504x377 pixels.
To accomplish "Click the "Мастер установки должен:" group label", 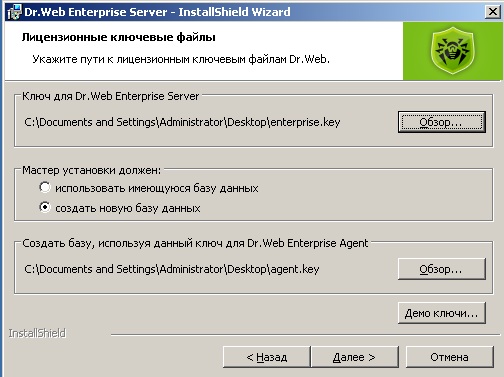I will click(x=91, y=170).
